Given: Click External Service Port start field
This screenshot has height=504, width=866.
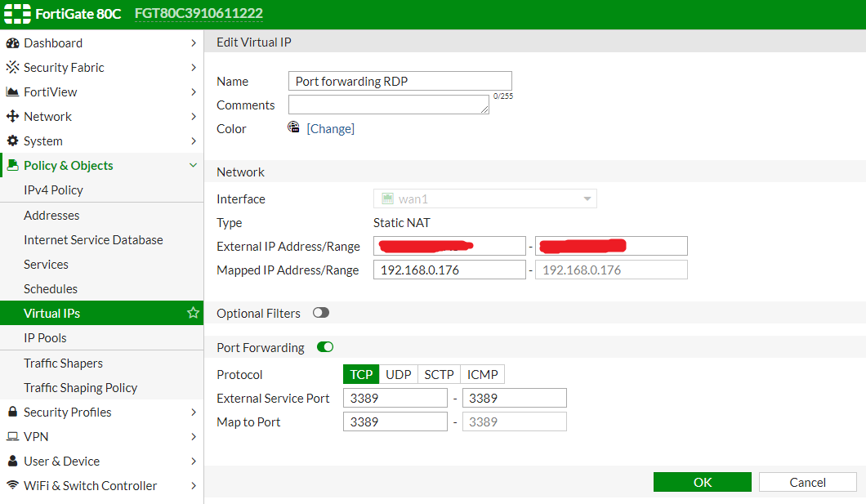Looking at the screenshot, I should tap(395, 398).
